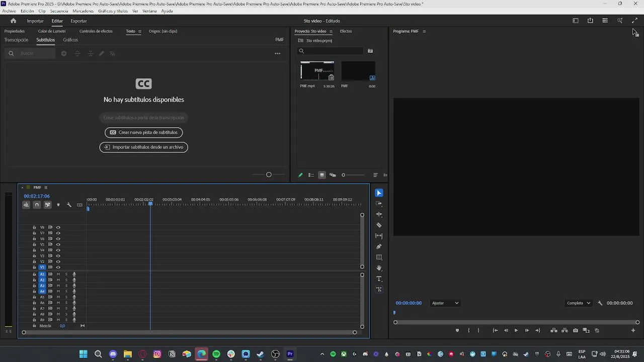Toggle Snap in timeline magnet button
The width and height of the screenshot is (644, 362).
pos(37,205)
